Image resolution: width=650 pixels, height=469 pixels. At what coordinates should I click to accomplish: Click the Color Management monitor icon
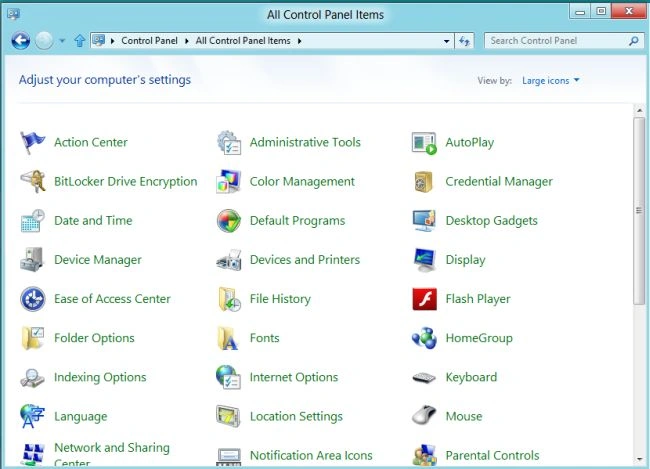point(228,181)
